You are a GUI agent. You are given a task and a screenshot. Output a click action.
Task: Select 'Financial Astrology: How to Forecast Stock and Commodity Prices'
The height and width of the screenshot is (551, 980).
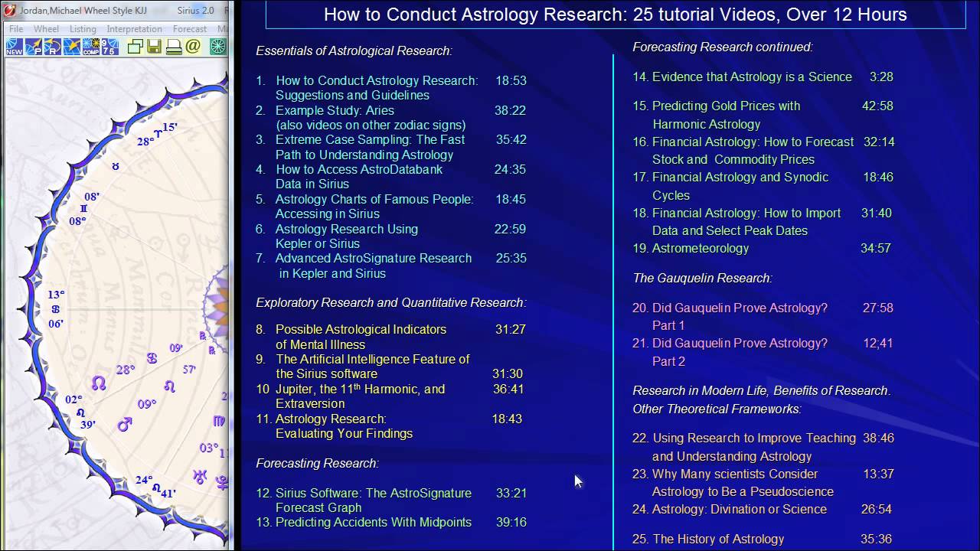click(x=753, y=151)
